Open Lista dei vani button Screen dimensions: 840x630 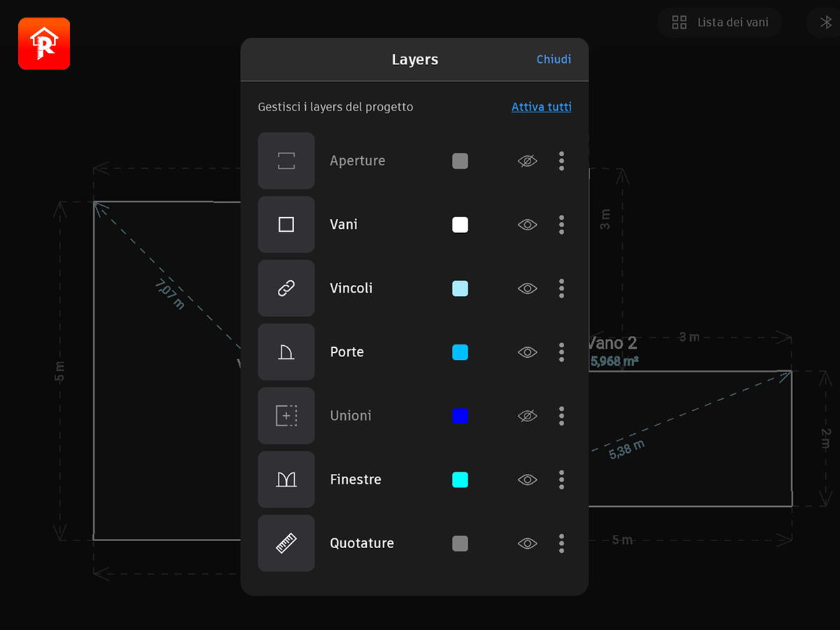(719, 22)
